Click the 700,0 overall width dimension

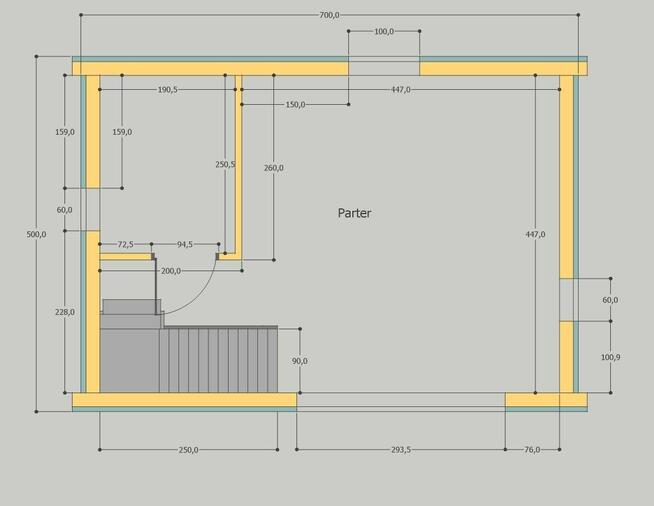coord(329,15)
